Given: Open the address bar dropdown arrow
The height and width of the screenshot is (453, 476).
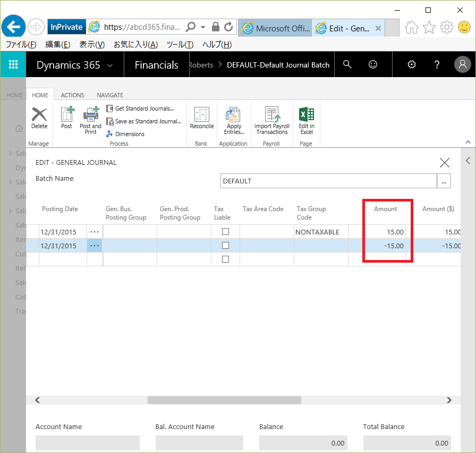Looking at the screenshot, I should [203, 27].
